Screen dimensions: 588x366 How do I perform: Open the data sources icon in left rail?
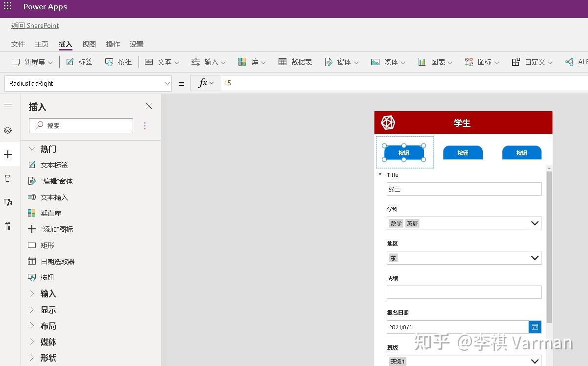click(8, 178)
